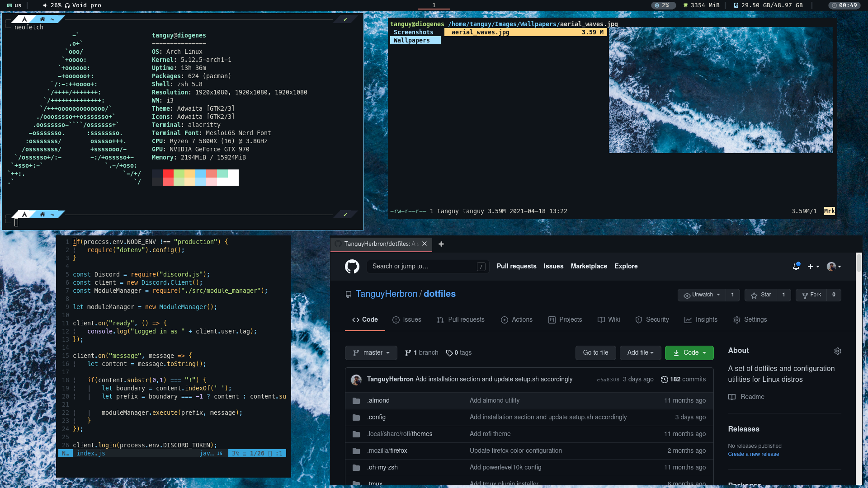
Task: Expand the green Code download dropdown
Action: pyautogui.click(x=689, y=353)
